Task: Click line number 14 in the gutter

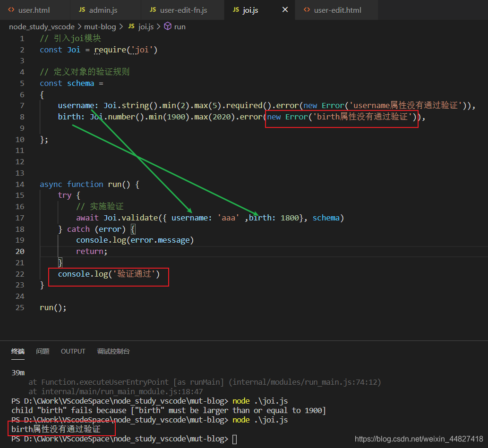Action: 20,184
